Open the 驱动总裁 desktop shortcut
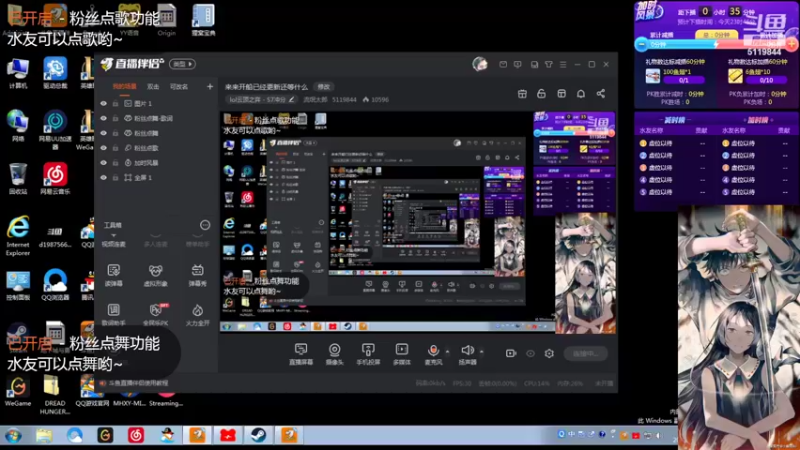Image resolution: width=800 pixels, height=450 pixels. 55,72
